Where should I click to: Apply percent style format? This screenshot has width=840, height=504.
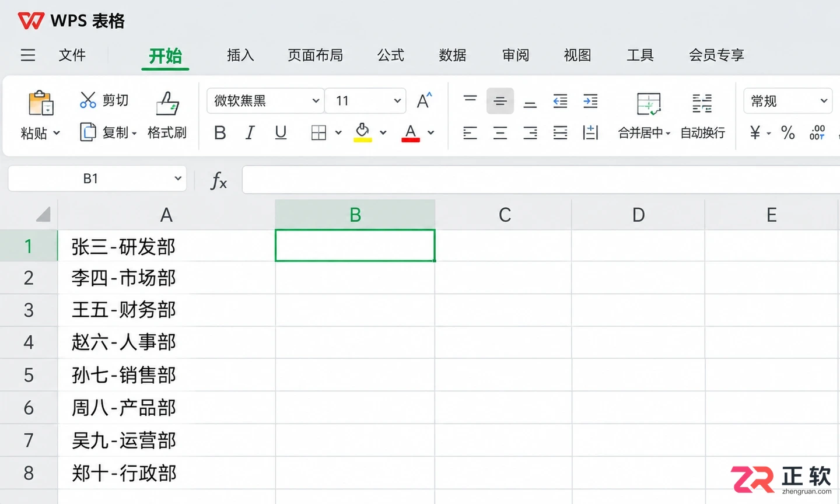787,133
